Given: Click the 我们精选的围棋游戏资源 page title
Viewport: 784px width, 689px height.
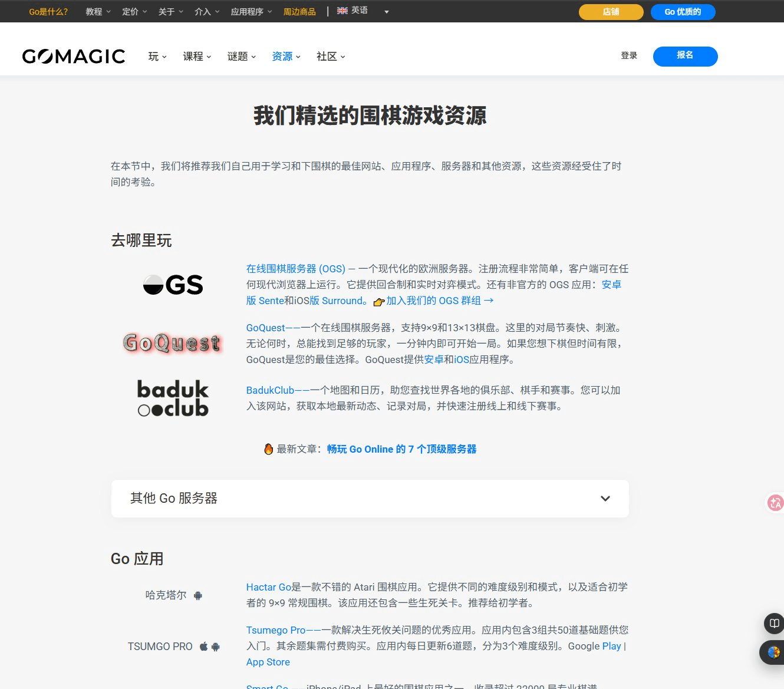Looking at the screenshot, I should pyautogui.click(x=370, y=116).
